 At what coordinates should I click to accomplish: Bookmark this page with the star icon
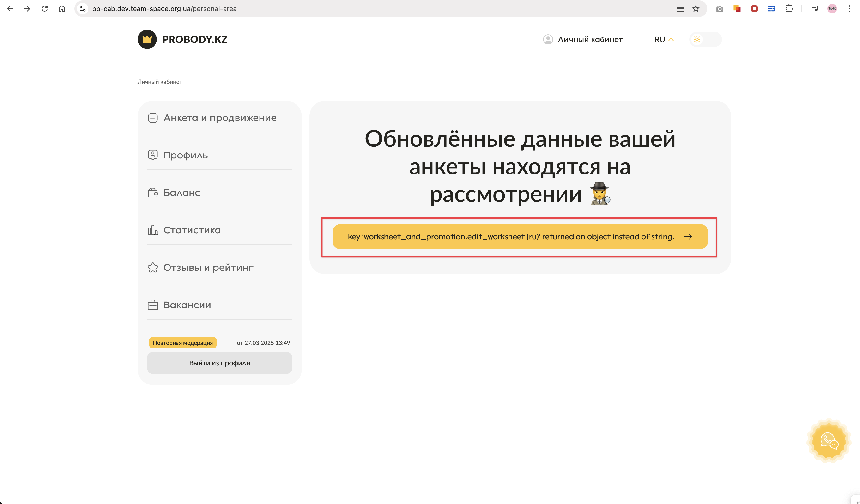pos(696,9)
